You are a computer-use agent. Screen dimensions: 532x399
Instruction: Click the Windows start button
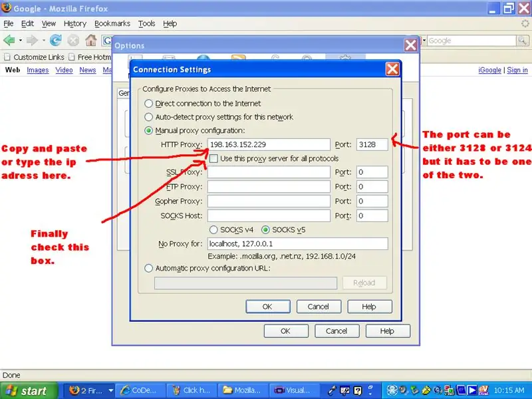[x=29, y=390]
